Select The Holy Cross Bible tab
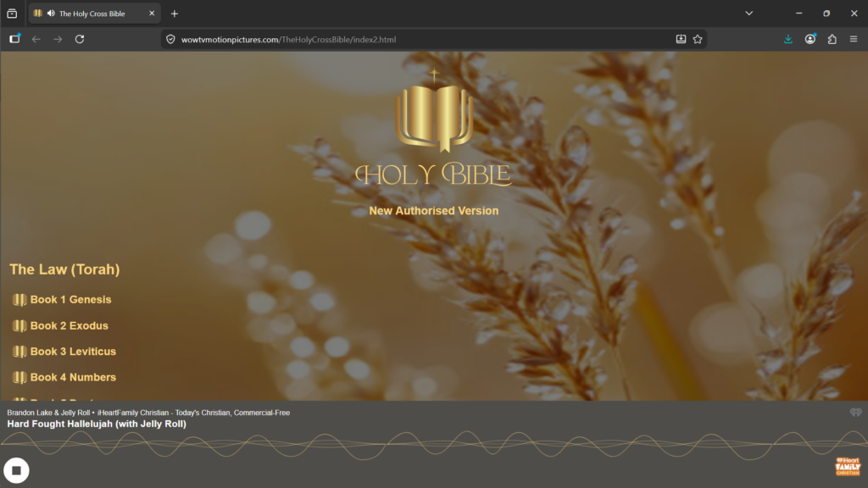The image size is (868, 488). [x=93, y=14]
